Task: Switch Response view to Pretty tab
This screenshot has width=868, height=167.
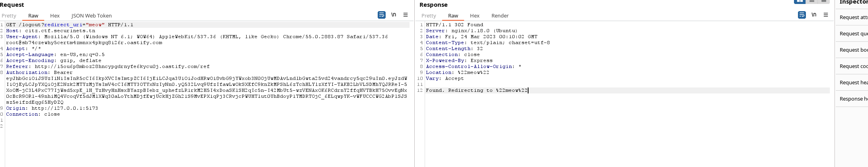Action: (429, 16)
